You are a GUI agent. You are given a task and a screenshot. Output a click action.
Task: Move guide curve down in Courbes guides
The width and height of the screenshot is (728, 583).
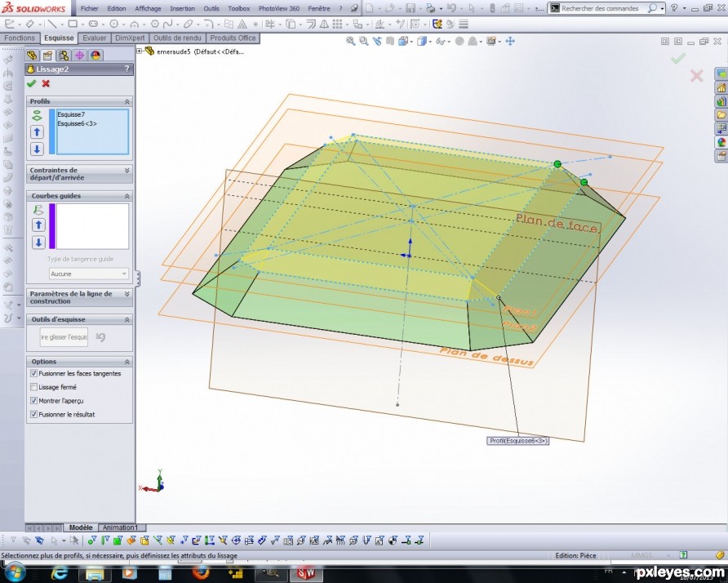(x=38, y=242)
